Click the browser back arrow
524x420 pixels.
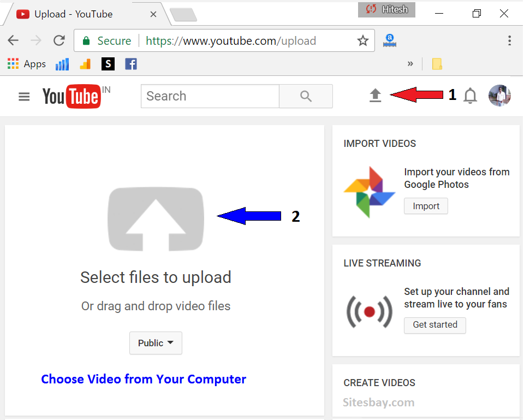tap(13, 40)
